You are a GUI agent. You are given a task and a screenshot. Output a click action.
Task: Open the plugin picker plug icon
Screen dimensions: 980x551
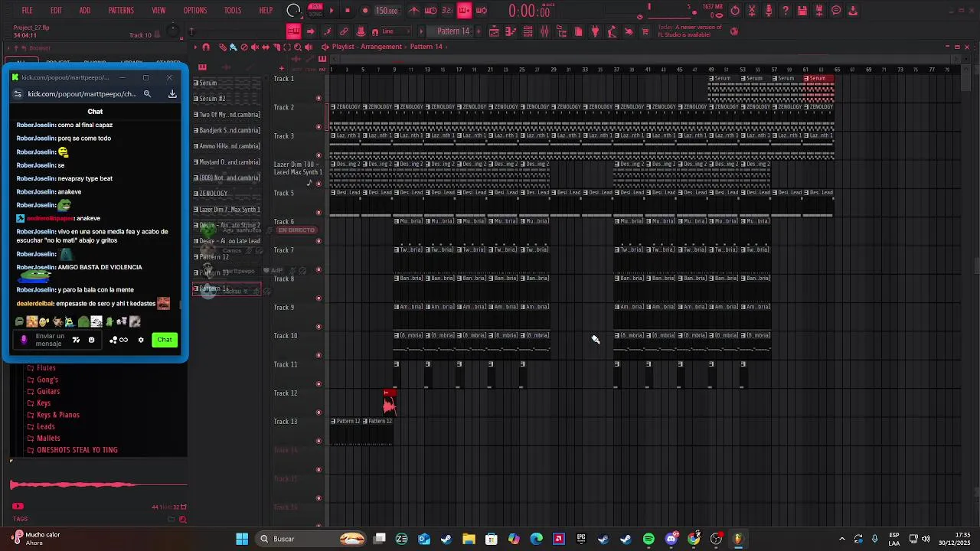coord(595,31)
